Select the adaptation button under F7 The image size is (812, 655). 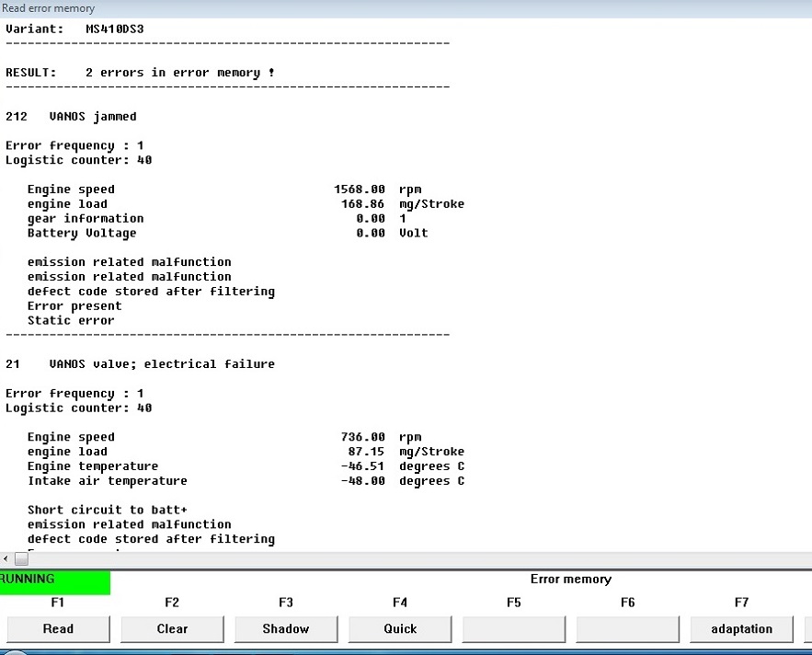(741, 629)
